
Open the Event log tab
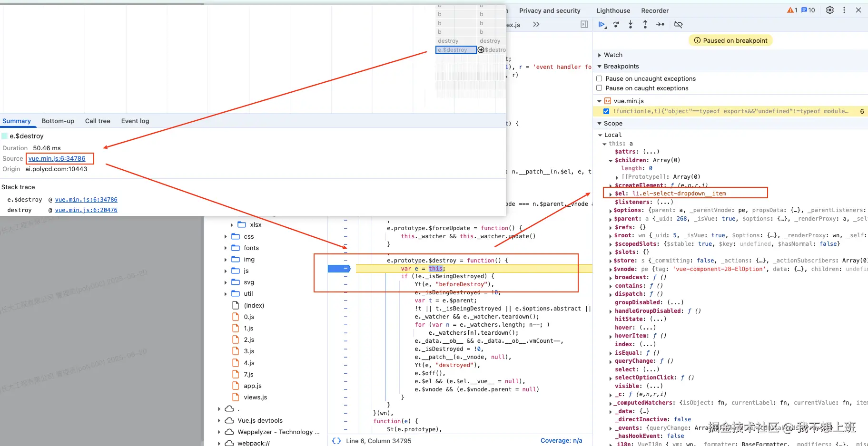click(x=135, y=121)
